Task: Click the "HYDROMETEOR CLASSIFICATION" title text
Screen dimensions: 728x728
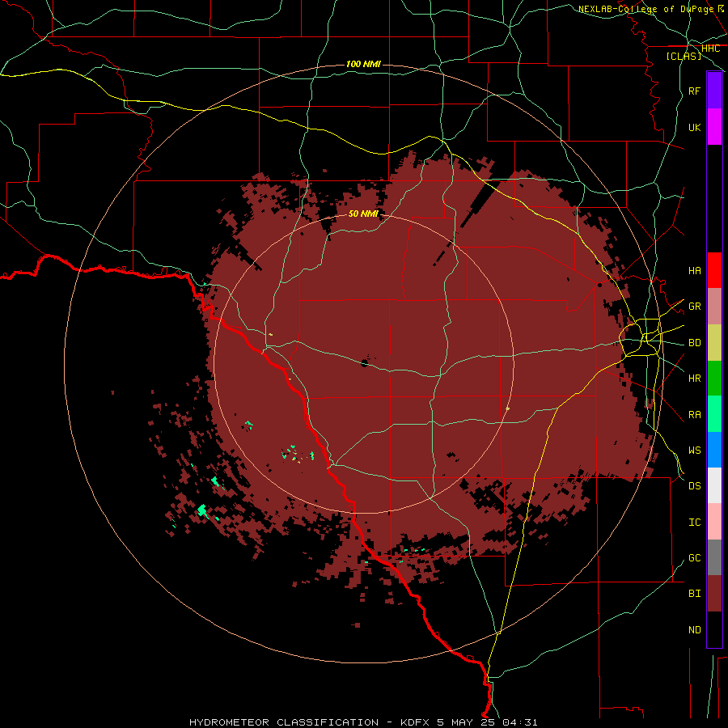Action: tap(284, 722)
